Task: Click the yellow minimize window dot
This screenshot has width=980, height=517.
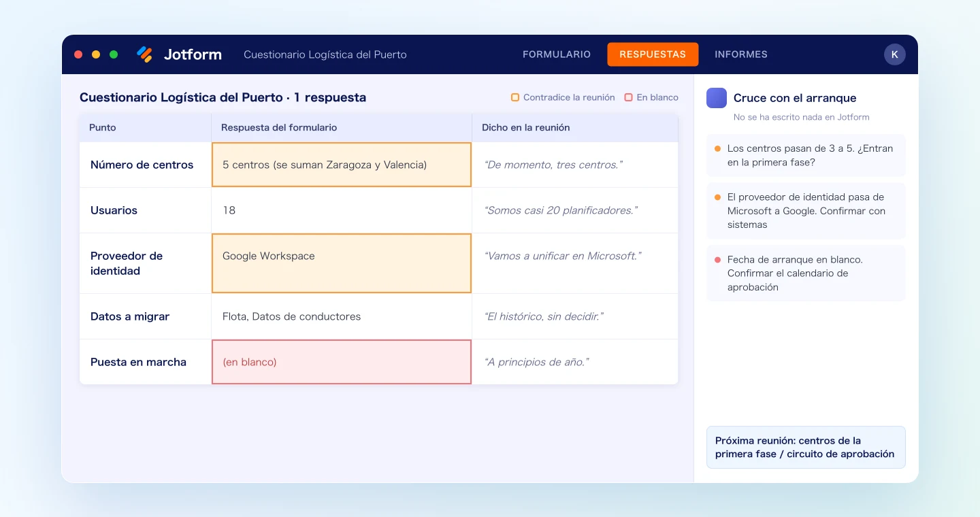Action: pyautogui.click(x=96, y=54)
